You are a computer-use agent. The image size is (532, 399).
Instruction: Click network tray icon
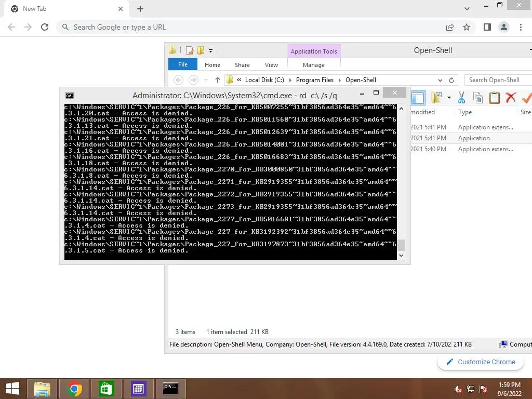point(471,389)
